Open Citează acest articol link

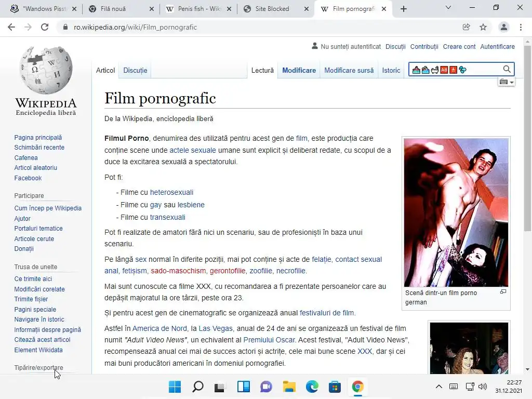pos(42,340)
